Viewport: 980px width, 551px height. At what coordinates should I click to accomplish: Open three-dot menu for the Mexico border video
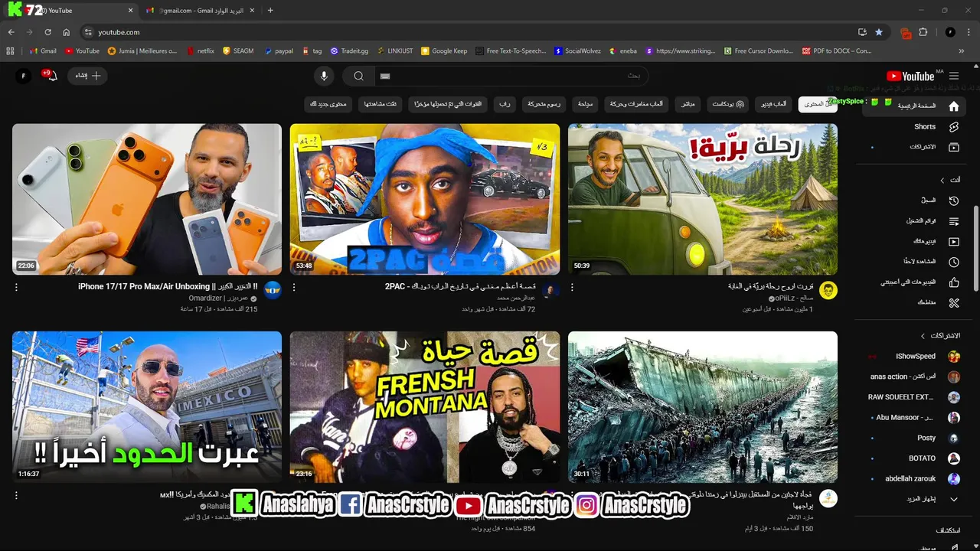coord(16,496)
